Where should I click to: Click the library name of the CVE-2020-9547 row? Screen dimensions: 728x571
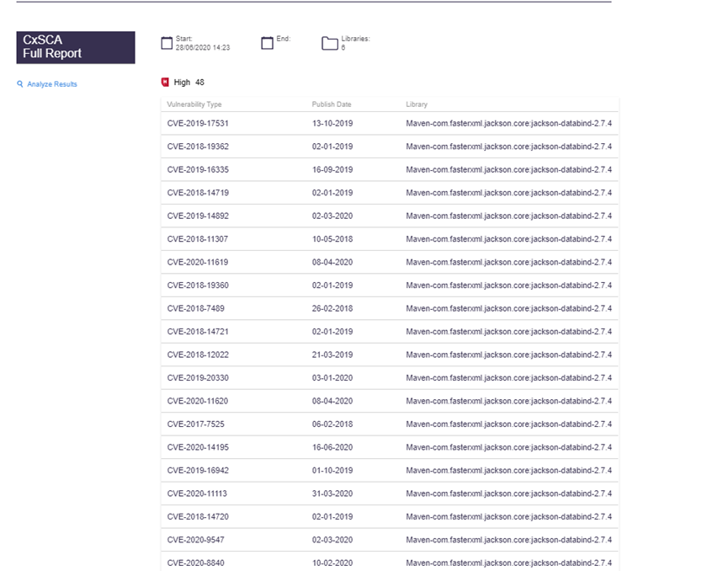509,540
